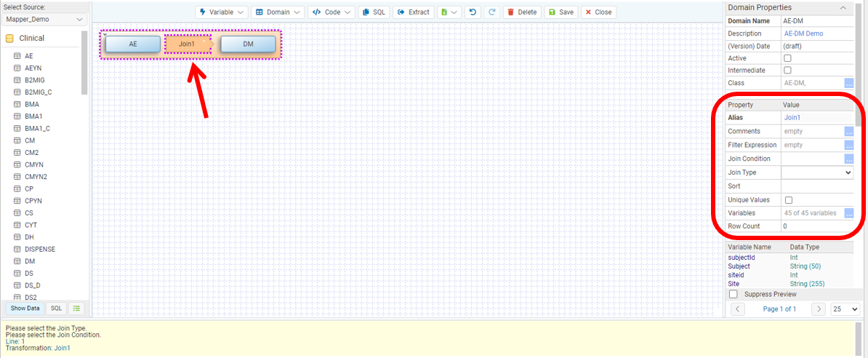Select the CMYN2 table icon

tap(17, 177)
